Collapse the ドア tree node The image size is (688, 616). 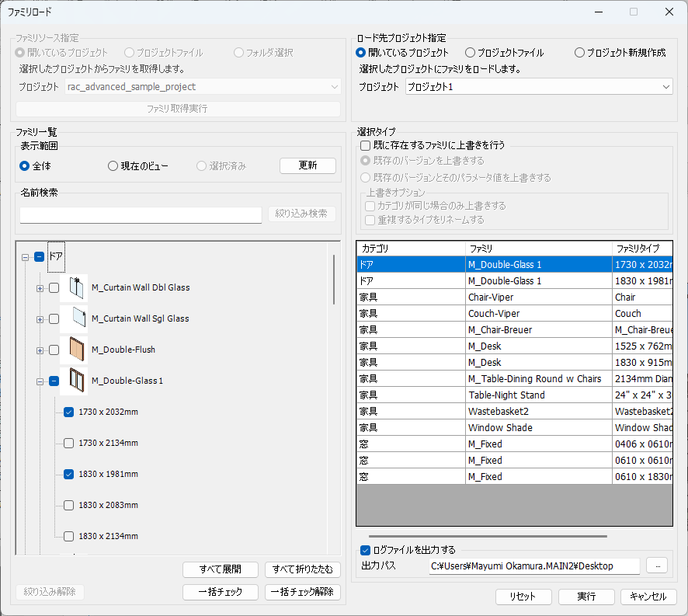coord(25,257)
